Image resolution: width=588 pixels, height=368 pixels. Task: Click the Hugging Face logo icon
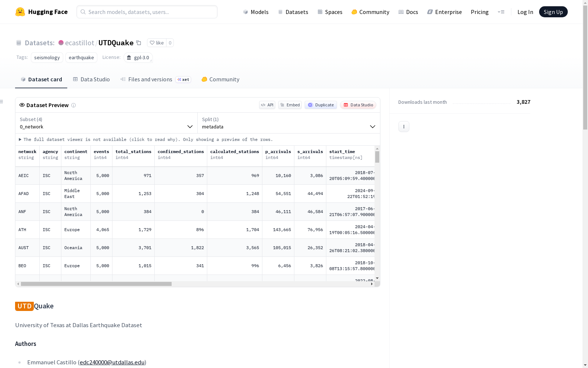(20, 12)
